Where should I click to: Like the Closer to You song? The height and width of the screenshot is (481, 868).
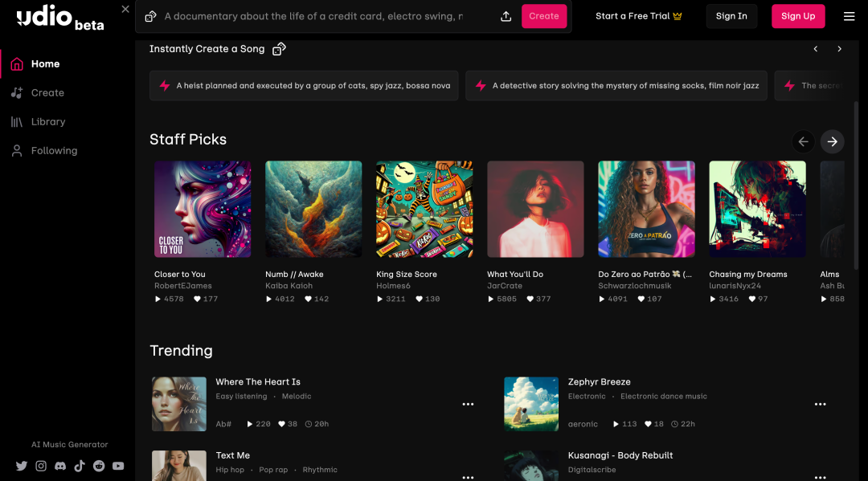[198, 299]
